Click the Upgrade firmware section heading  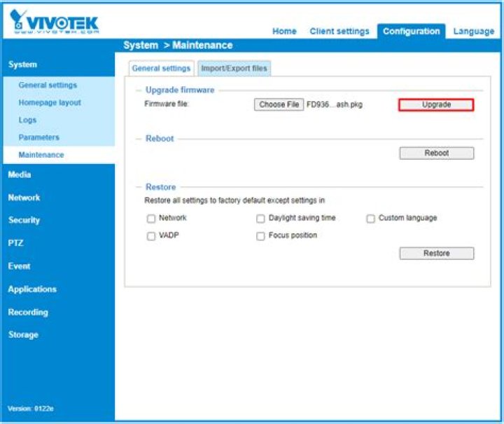[x=180, y=90]
